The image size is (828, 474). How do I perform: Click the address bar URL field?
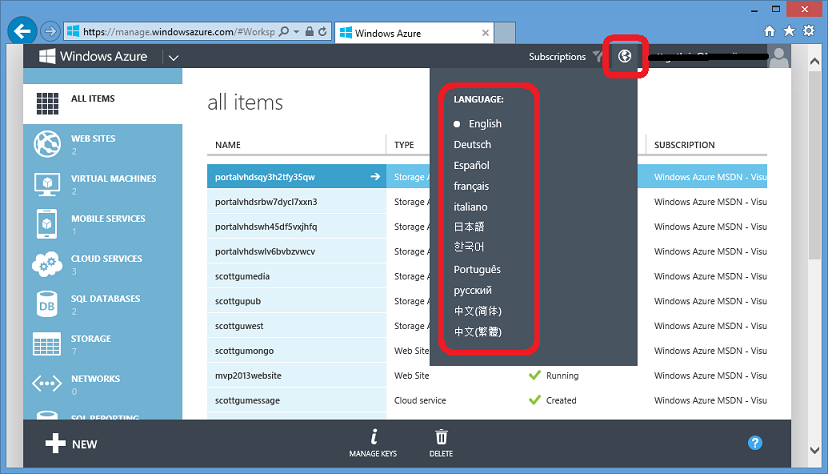pos(178,32)
